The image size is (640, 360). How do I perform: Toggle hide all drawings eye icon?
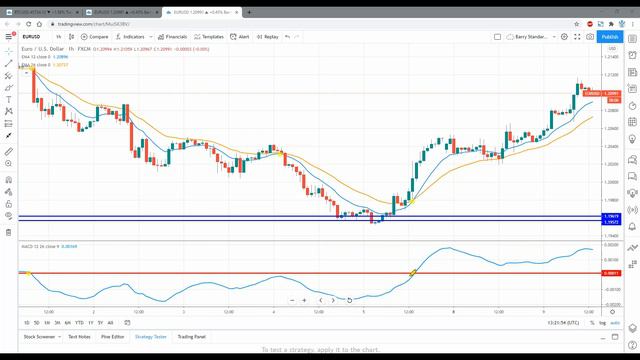point(9,216)
